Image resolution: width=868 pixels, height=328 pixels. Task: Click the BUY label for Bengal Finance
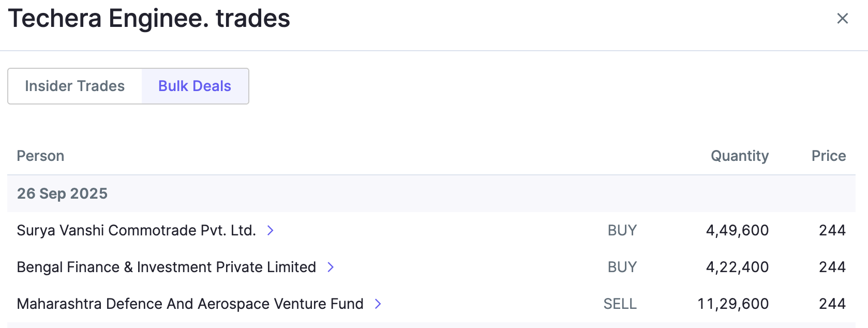coord(622,267)
